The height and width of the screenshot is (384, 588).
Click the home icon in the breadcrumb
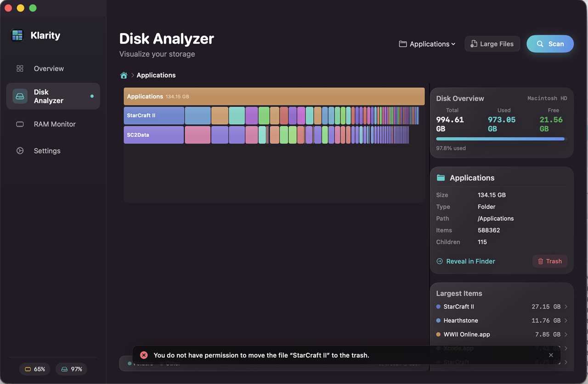[123, 75]
